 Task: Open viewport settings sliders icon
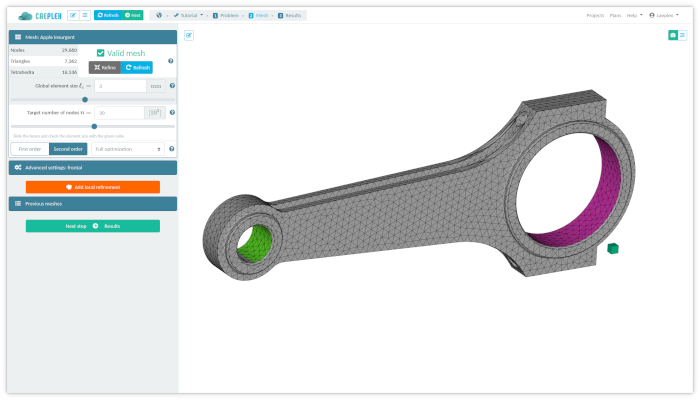(683, 35)
